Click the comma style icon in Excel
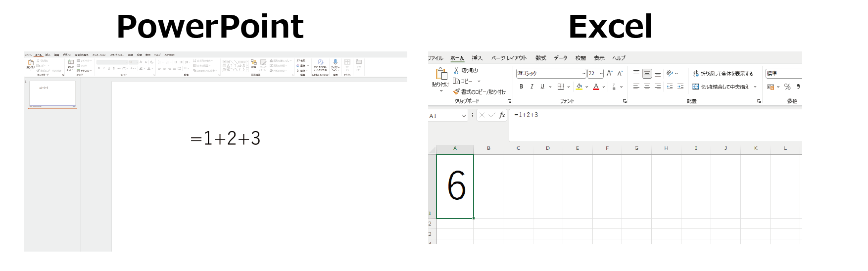Viewport: 868px width, 271px height. pos(798,87)
